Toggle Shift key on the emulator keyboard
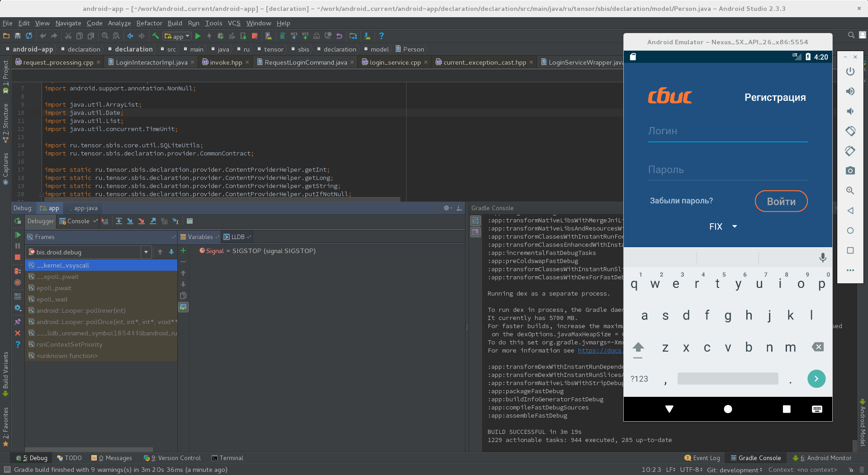The image size is (868, 475). coord(638,348)
